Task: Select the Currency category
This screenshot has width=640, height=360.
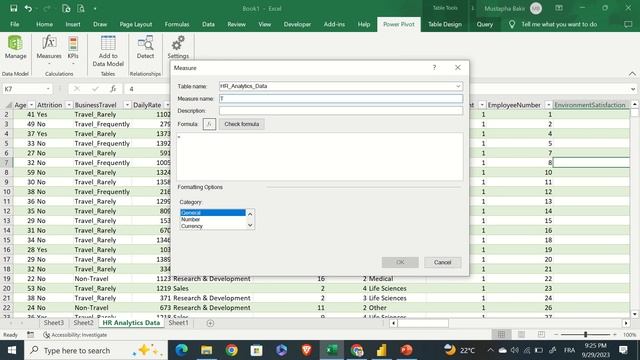Action: click(x=213, y=226)
